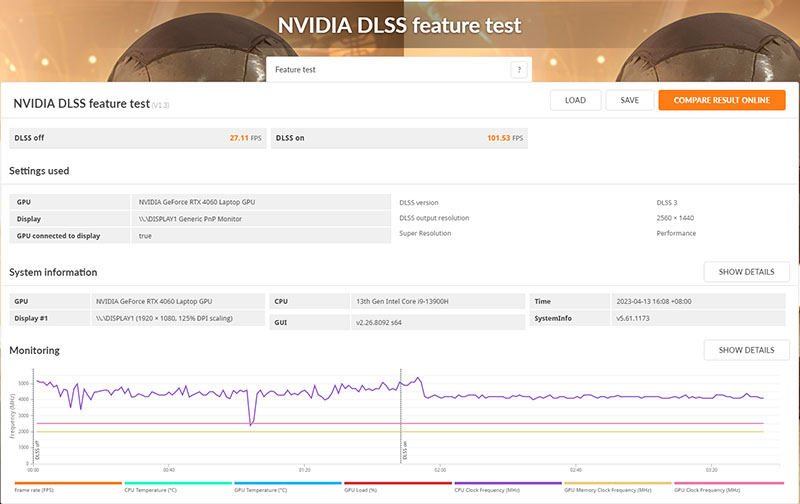Image resolution: width=800 pixels, height=504 pixels.
Task: Toggle Frame rate (FPS) legend swatch
Action: tap(66, 484)
